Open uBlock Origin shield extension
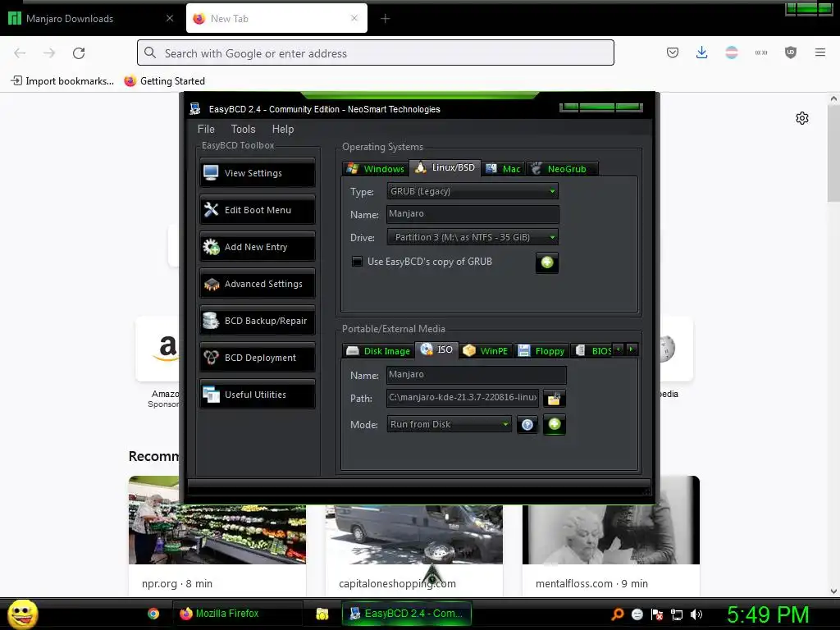840x630 pixels. click(791, 52)
